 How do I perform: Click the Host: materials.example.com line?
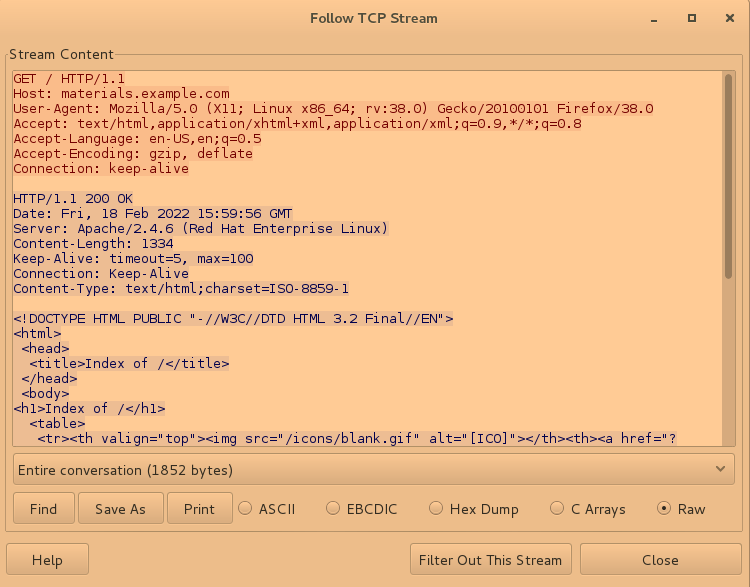pos(121,93)
